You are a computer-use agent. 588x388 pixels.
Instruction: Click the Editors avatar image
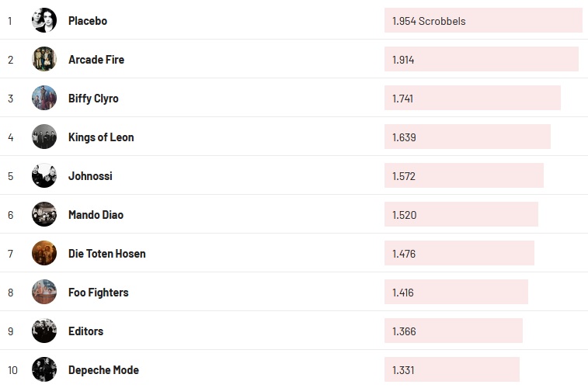(44, 331)
